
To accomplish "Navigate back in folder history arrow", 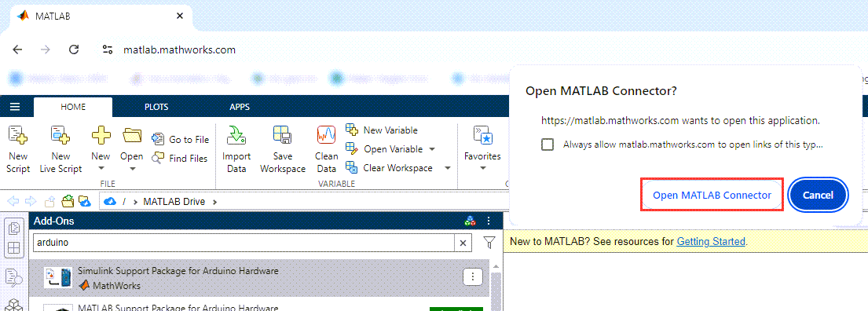I will 13,201.
